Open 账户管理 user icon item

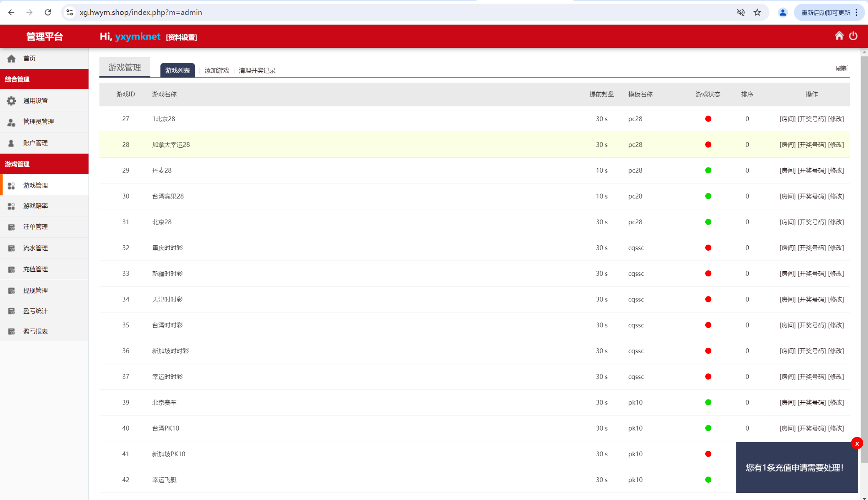(11, 143)
